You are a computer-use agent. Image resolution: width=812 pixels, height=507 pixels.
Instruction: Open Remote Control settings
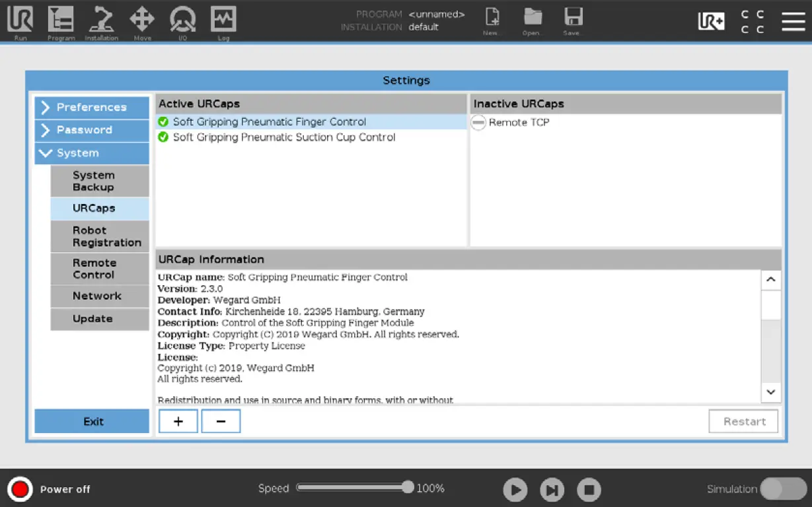point(100,269)
